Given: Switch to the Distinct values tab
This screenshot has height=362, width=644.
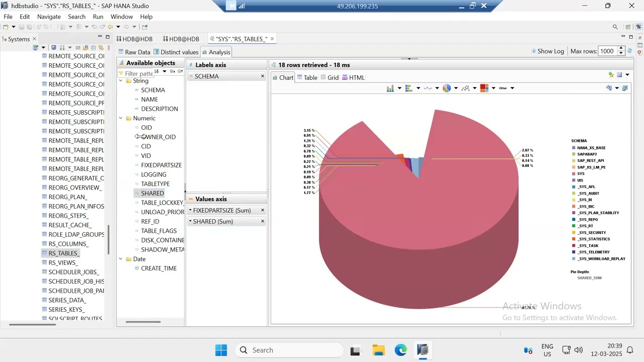Looking at the screenshot, I should (176, 52).
